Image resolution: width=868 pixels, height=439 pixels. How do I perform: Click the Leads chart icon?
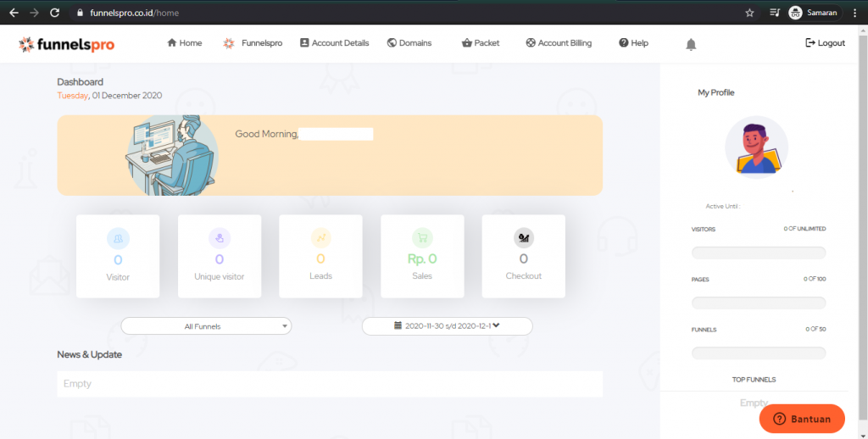point(320,238)
